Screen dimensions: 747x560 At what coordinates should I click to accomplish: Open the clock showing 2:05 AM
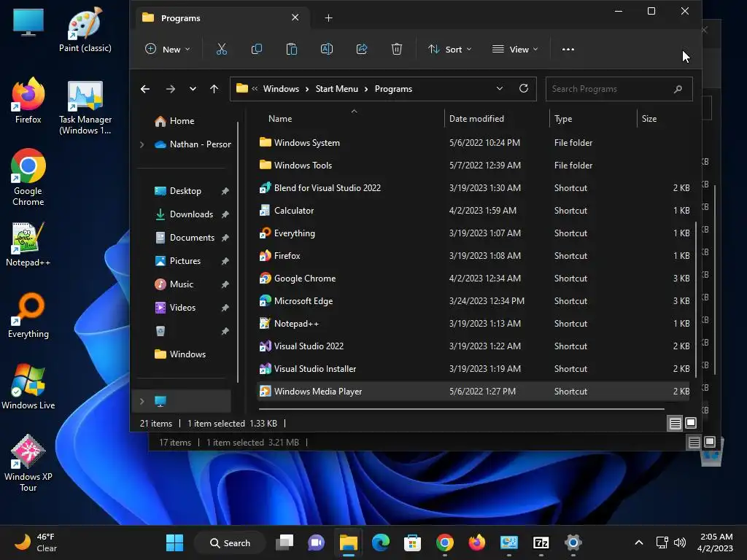coord(716,542)
